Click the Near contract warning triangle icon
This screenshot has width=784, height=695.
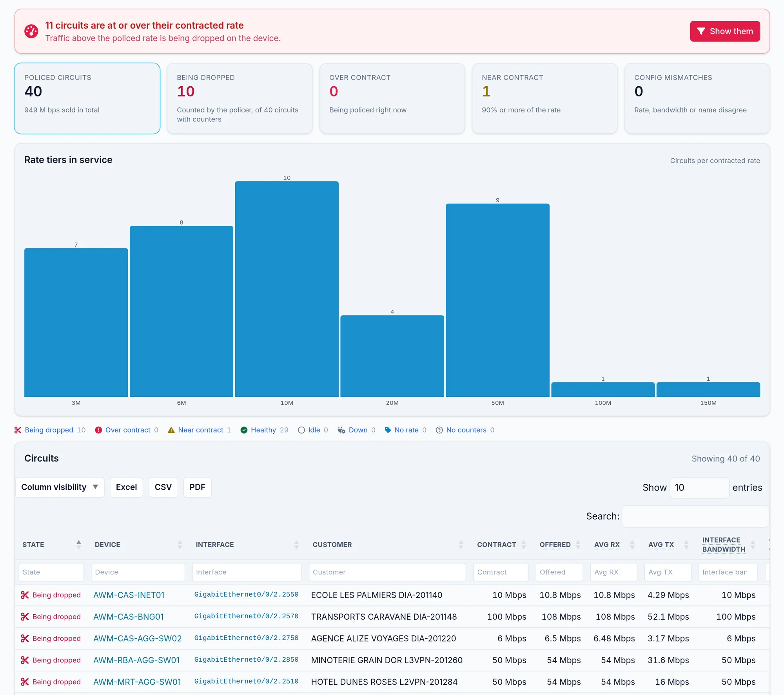pyautogui.click(x=171, y=430)
